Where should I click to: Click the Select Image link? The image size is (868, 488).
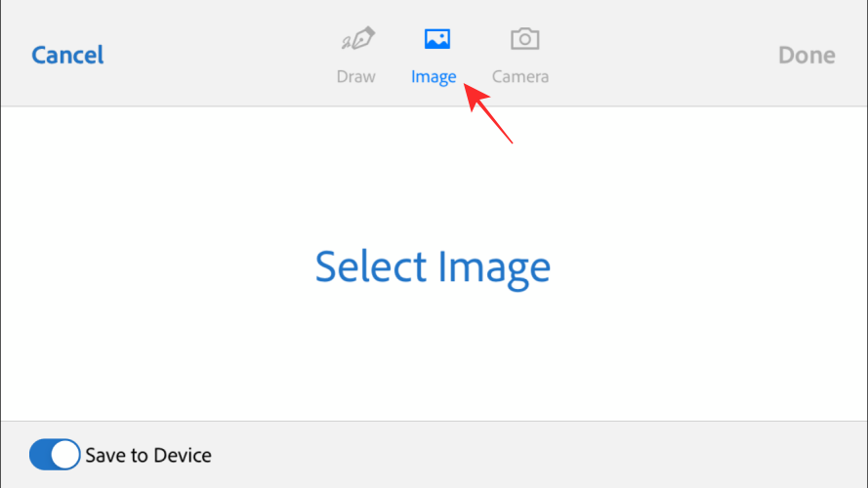[433, 266]
